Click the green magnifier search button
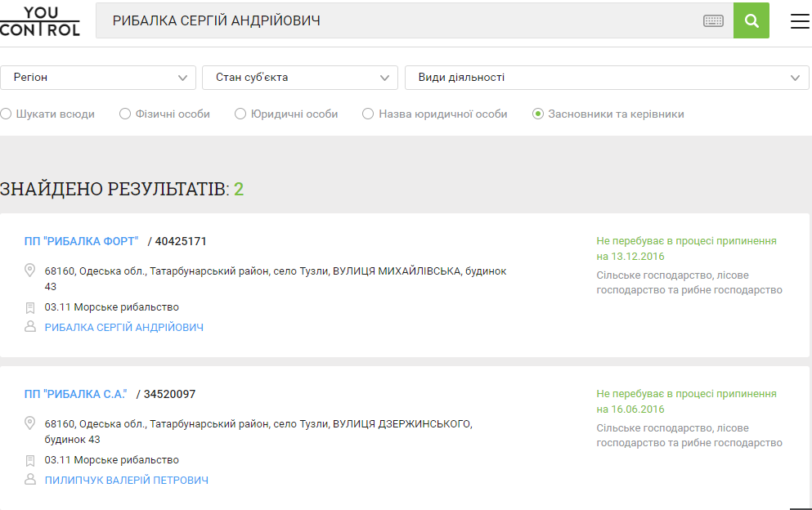The height and width of the screenshot is (510, 812). point(751,20)
